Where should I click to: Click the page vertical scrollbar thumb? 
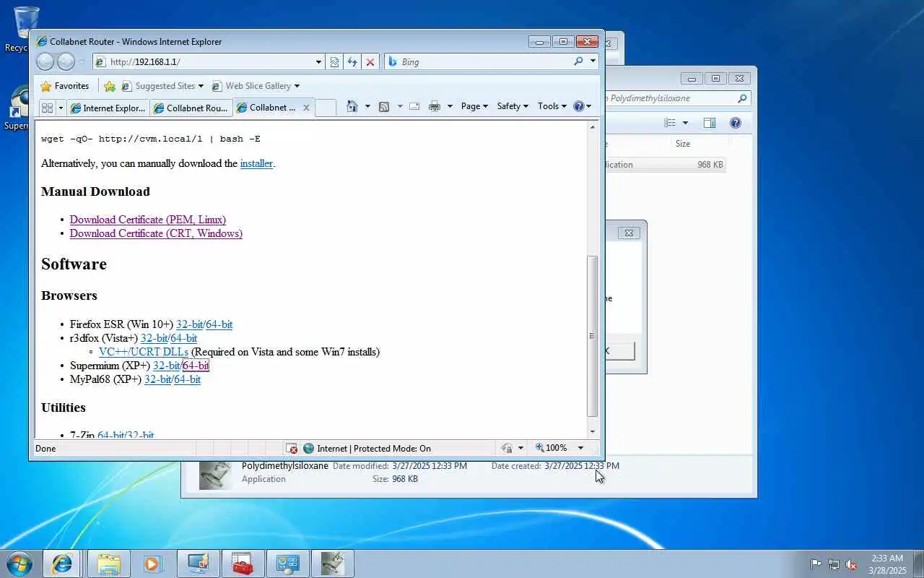(593, 336)
